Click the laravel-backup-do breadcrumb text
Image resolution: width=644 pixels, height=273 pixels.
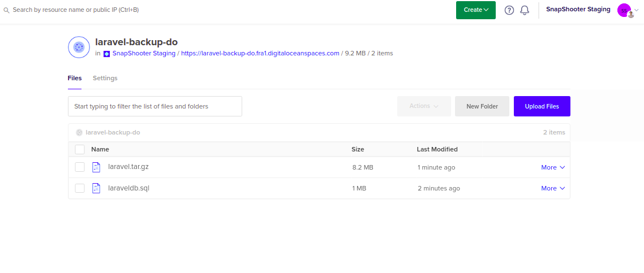click(x=113, y=132)
